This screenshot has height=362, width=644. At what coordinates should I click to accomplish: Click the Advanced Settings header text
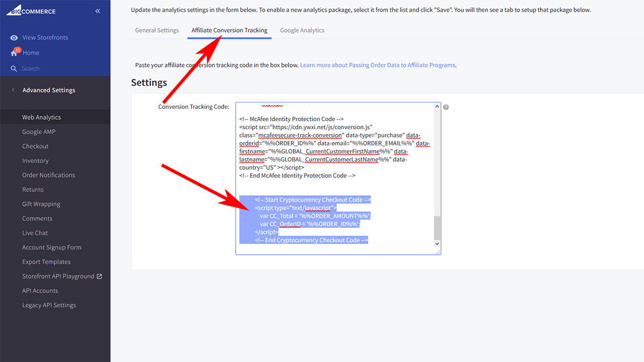point(49,90)
